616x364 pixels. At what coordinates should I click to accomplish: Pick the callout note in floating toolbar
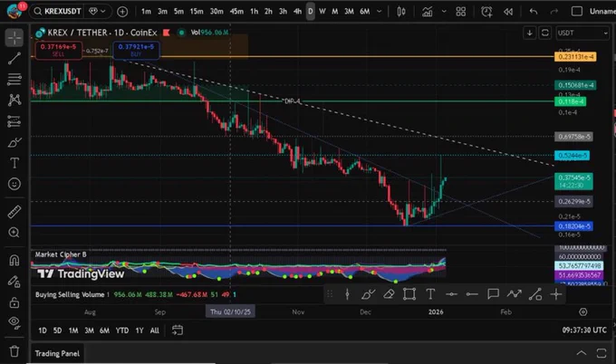click(493, 294)
